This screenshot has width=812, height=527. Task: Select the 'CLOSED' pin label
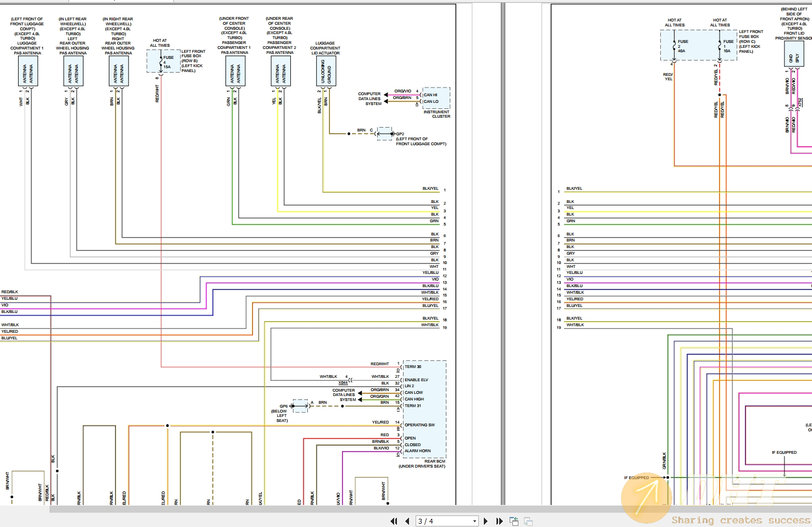[x=413, y=444]
